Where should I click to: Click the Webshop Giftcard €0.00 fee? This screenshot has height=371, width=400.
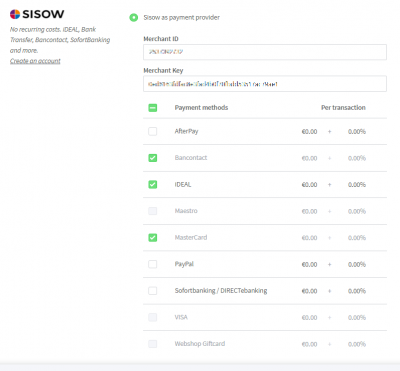click(309, 344)
